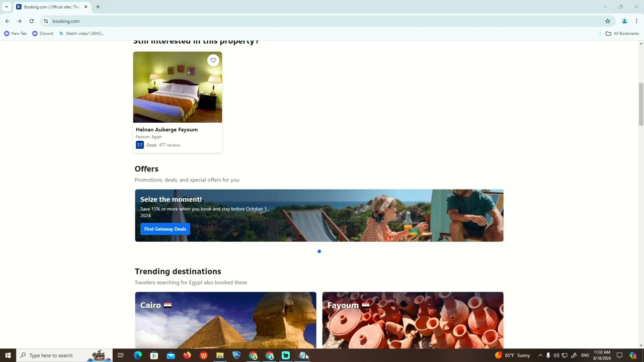
Task: Switch the ENG input language indicator
Action: [585, 355]
